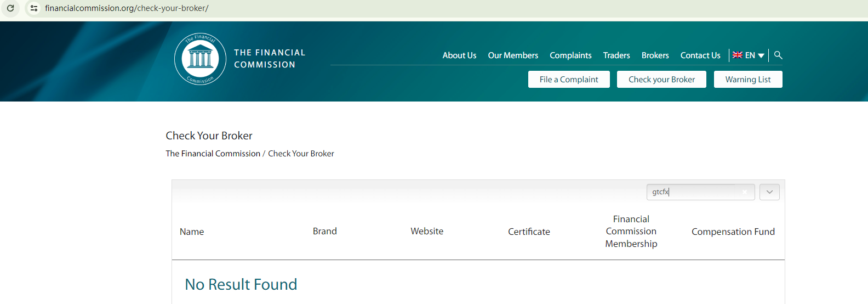Select Traders in the top navigation
The width and height of the screenshot is (868, 304).
[x=616, y=55]
